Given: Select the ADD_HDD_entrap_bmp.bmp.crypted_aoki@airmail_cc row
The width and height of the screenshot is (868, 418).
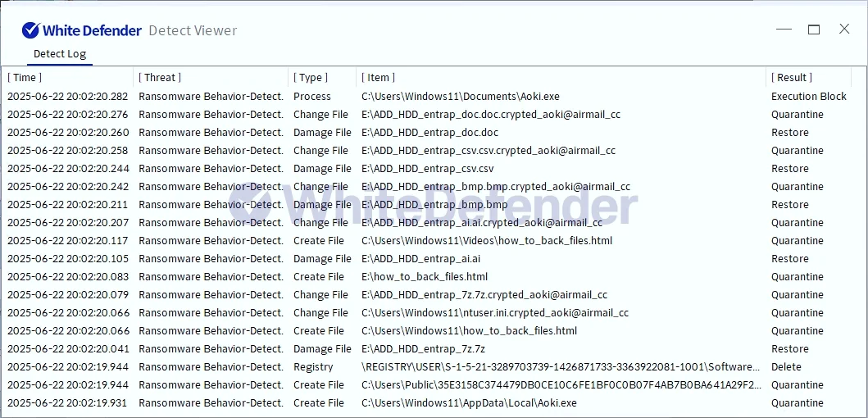Looking at the screenshot, I should (x=495, y=187).
